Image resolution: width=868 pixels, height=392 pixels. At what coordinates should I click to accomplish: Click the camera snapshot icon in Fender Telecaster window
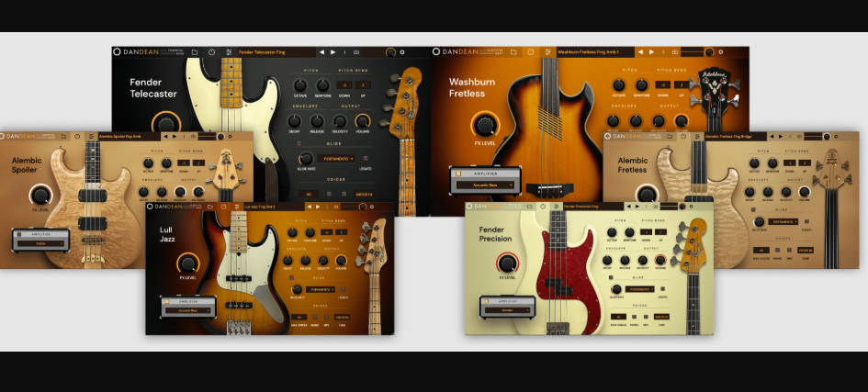click(x=356, y=52)
